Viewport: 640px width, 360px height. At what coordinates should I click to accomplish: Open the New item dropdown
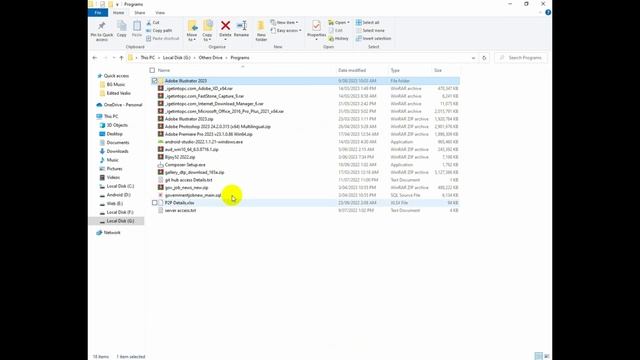(x=284, y=22)
